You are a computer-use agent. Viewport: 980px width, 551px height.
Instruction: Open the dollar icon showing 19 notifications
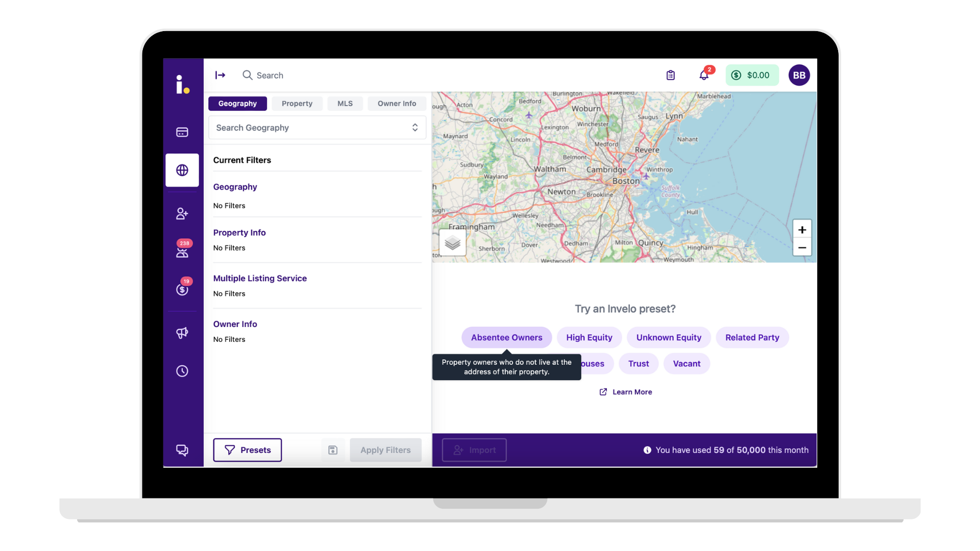coord(182,289)
